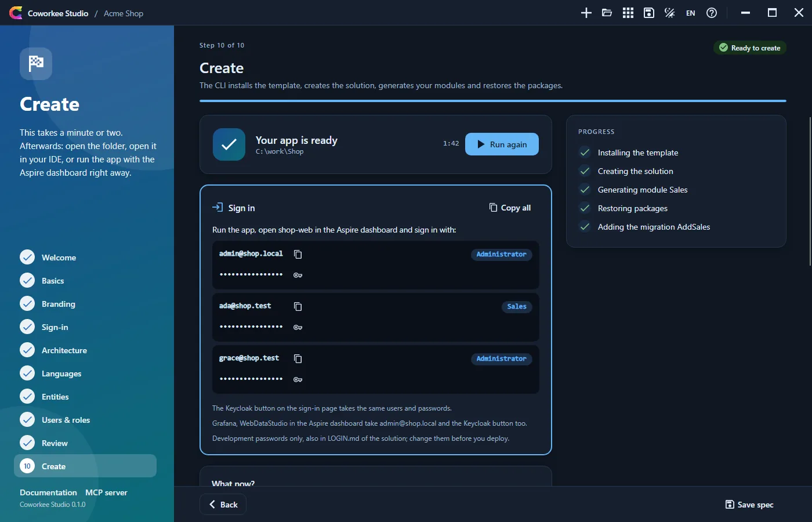
Task: Open a project with the folder icon
Action: point(607,13)
